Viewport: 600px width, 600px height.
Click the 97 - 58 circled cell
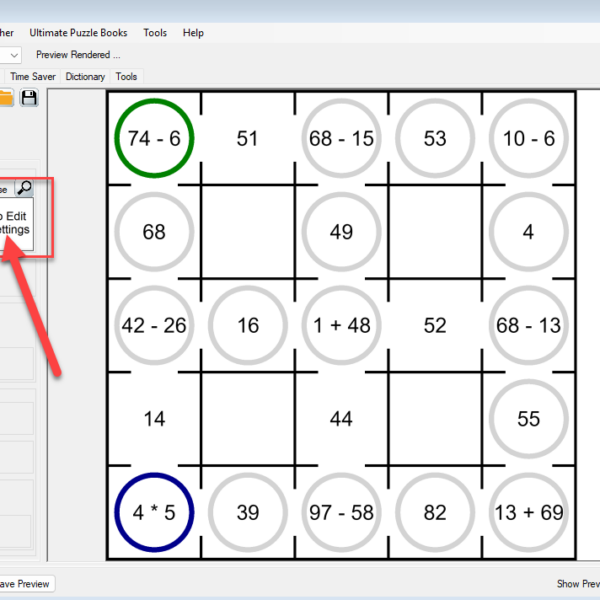coord(341,513)
